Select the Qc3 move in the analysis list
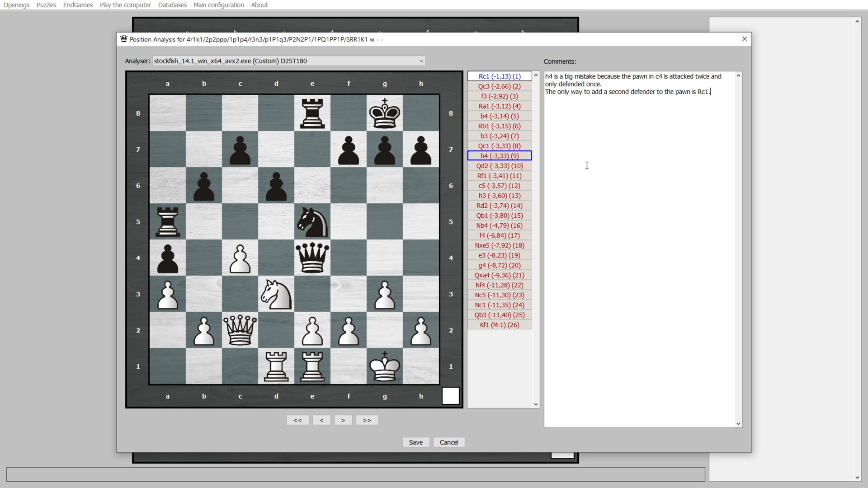 (x=499, y=86)
